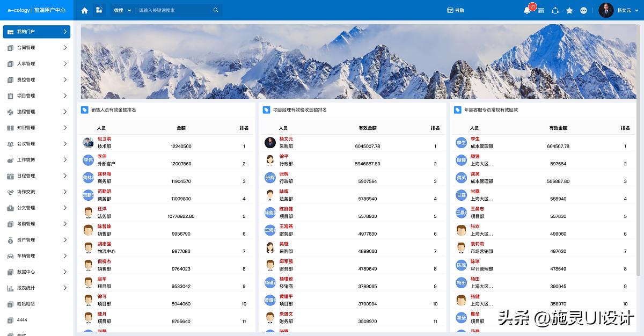Click 杨文元 avatar in top bar
Viewport: 644px width, 336px height.
click(x=606, y=10)
